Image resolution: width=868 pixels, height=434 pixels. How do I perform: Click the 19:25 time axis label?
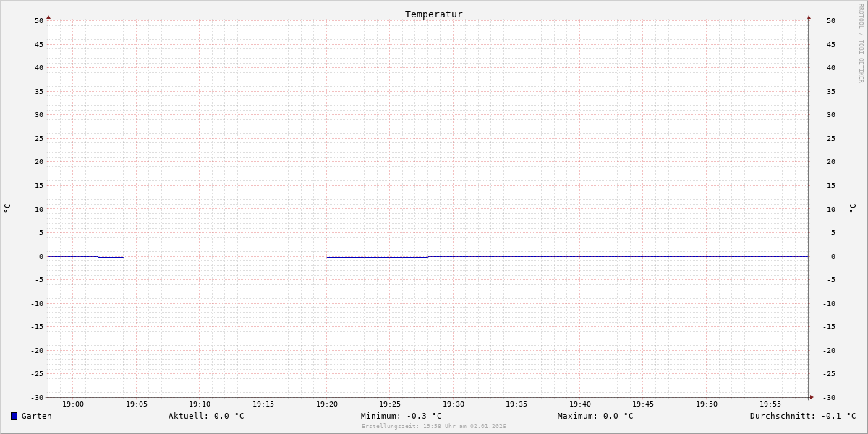click(390, 404)
